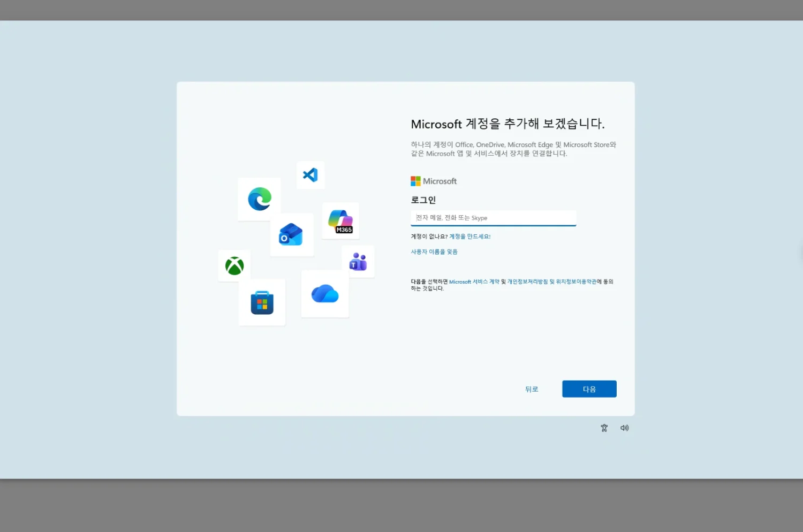Viewport: 803px width, 532px height.
Task: Open the 계정을 만드세요! link
Action: pyautogui.click(x=469, y=237)
